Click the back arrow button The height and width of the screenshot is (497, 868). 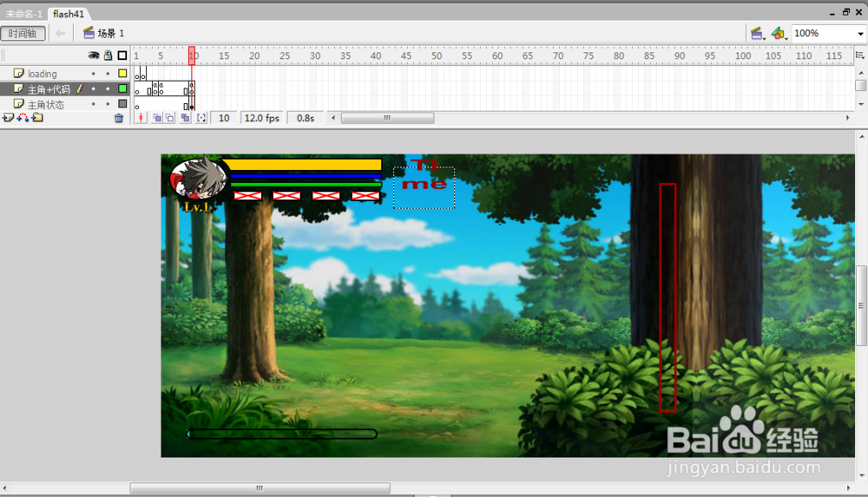[x=61, y=34]
